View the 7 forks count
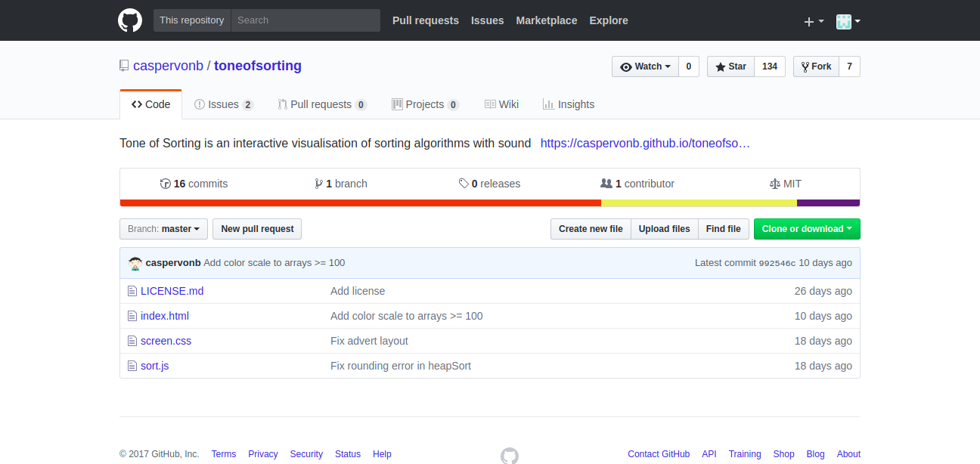Image resolution: width=980 pixels, height=464 pixels. (849, 67)
